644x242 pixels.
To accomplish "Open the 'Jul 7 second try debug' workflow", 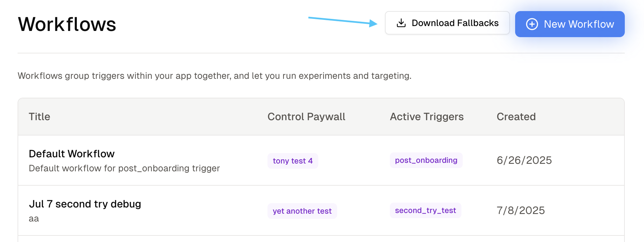I will pyautogui.click(x=85, y=204).
